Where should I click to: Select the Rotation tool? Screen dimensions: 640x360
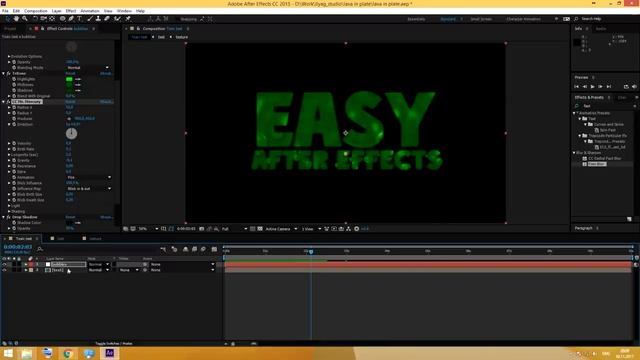tap(35, 19)
